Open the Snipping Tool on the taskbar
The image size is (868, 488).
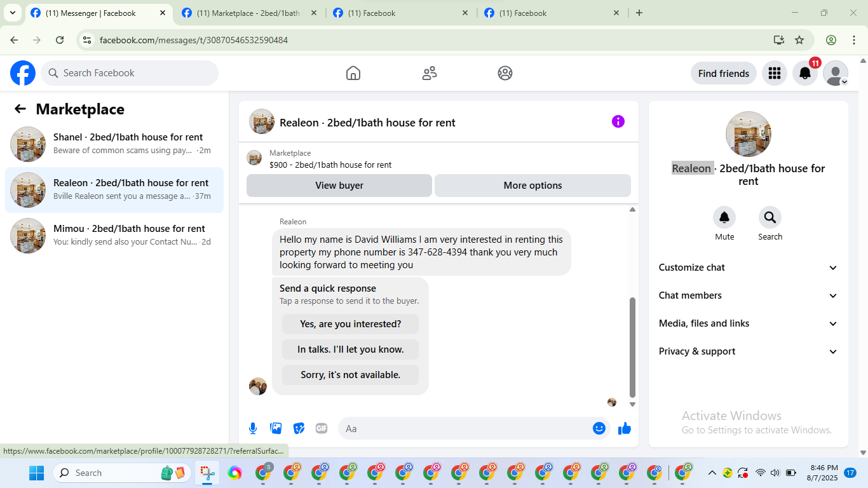(207, 473)
